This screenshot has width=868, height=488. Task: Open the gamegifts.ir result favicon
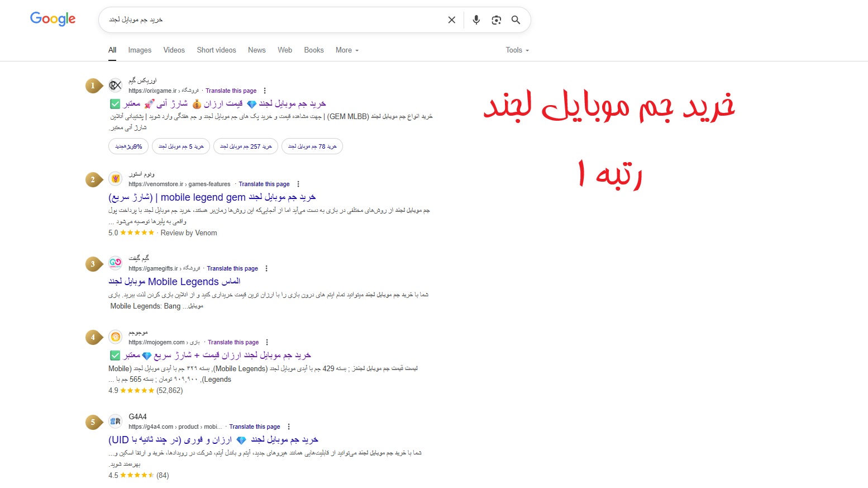(x=115, y=263)
